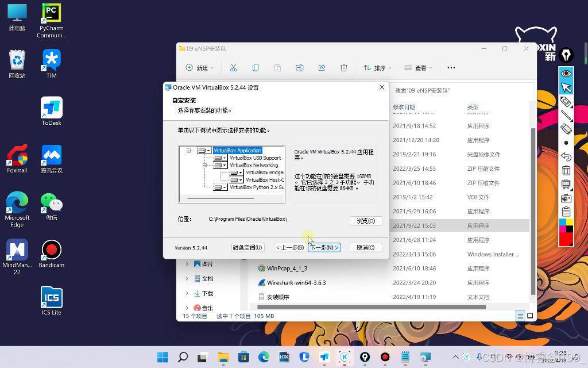Viewport: 588px width, 368px height.
Task: Click the undo arrow in annotation bar
Action: pos(566,156)
